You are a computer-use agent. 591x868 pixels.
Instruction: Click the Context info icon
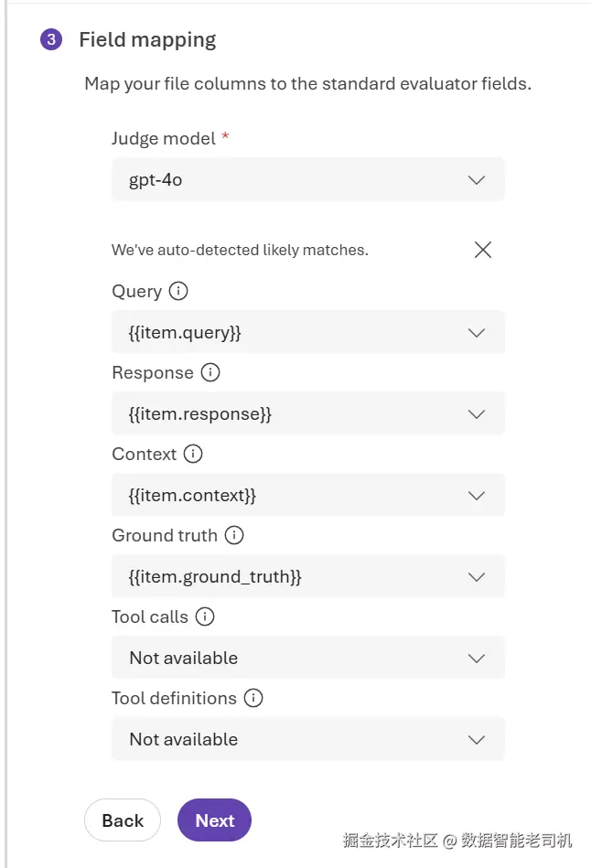tap(193, 454)
